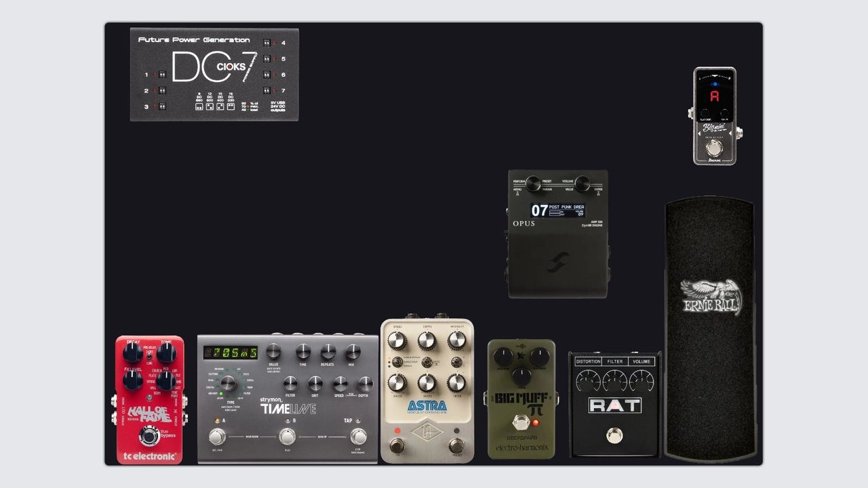Screen dimensions: 868x488
Task: Click the blue ASTRA logo
Action: click(427, 407)
